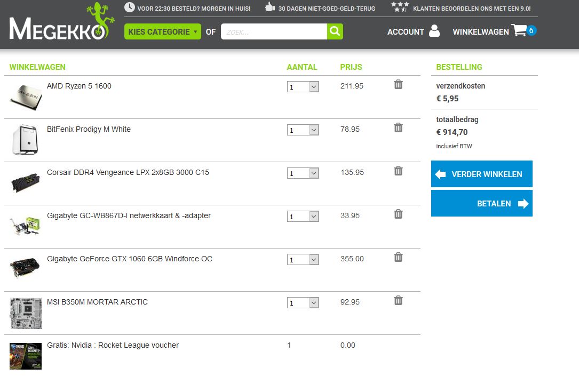579x392 pixels.
Task: Open quantity dropdown for GeForce GTX 1060
Action: tap(303, 260)
